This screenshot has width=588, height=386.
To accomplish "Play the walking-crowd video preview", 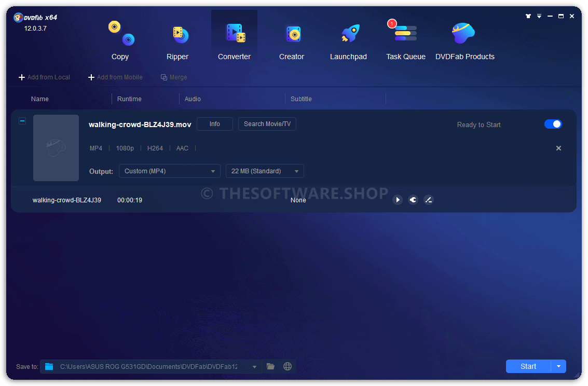I will click(x=398, y=200).
